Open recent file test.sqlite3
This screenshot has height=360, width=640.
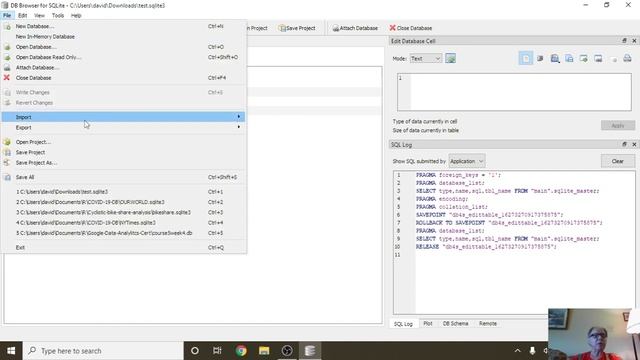tap(123, 192)
